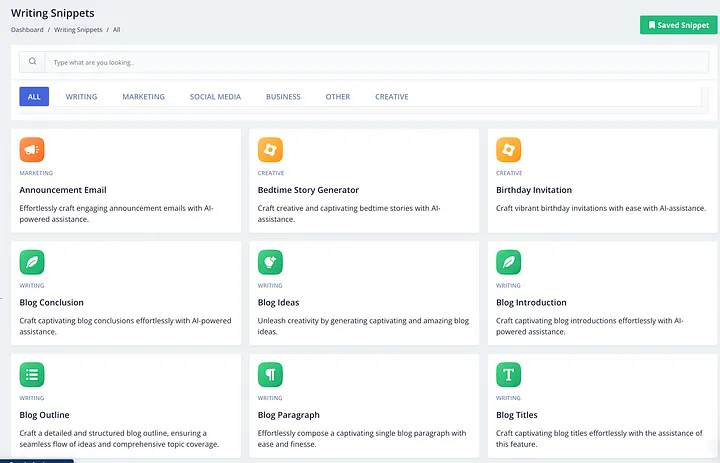
Task: Open the Bedtime Story Generator title
Action: pos(308,190)
